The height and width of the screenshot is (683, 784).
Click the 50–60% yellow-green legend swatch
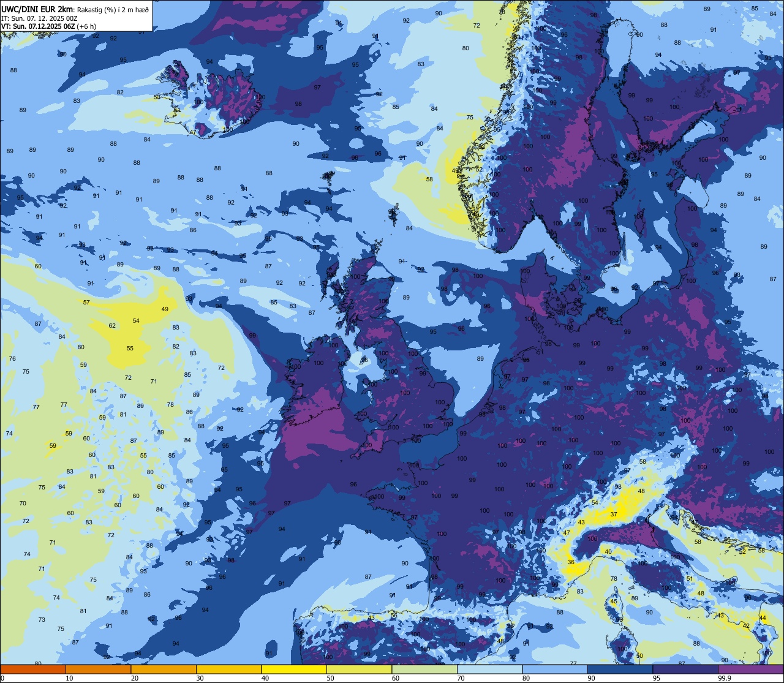[359, 669]
